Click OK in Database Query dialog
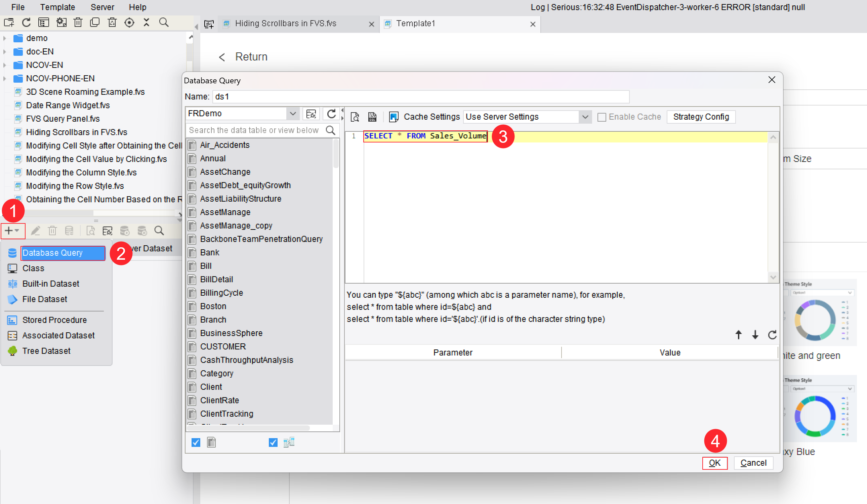Screen dimensions: 867x504 pos(714,463)
